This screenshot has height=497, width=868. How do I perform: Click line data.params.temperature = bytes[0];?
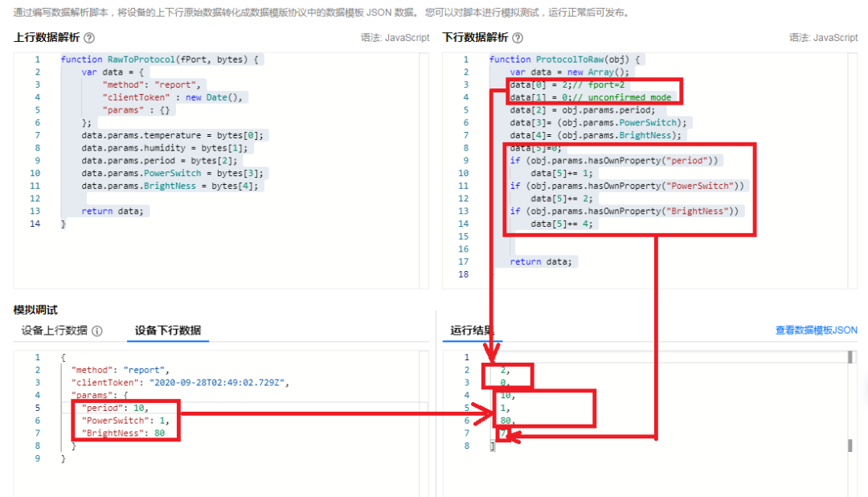pos(173,135)
